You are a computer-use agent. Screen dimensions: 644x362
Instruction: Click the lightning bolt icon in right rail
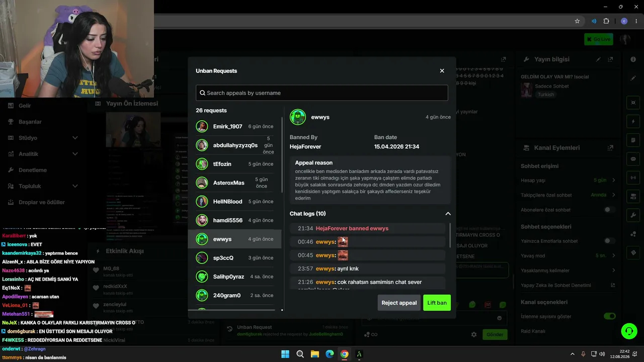[x=633, y=122]
